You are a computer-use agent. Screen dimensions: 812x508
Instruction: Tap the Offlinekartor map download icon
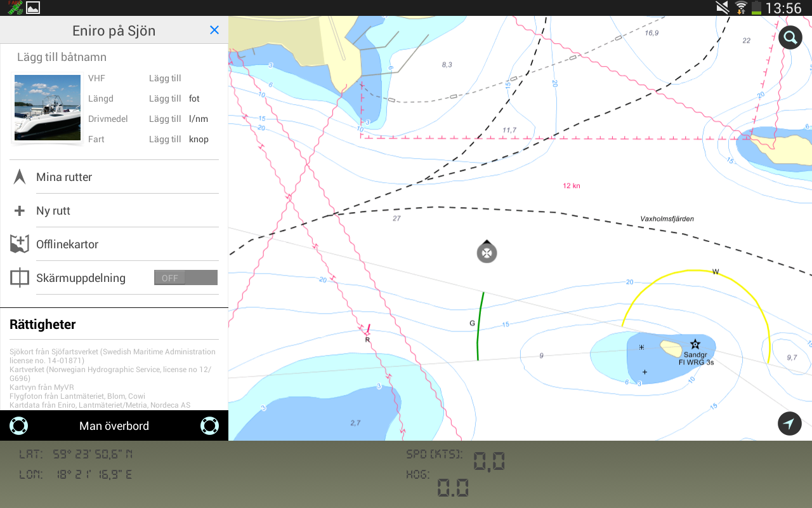(20, 244)
